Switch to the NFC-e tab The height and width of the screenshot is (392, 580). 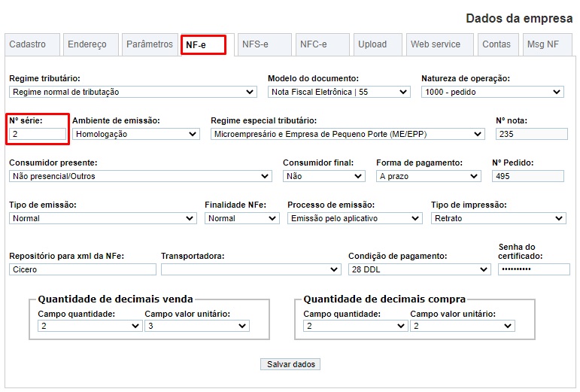[x=323, y=44]
